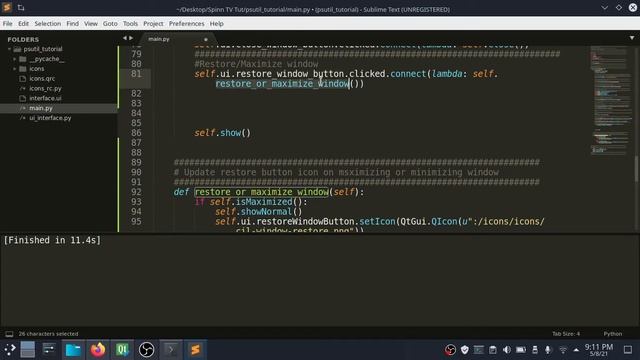This screenshot has width=640, height=360.
Task: Switch to the main.py editor tab
Action: click(159, 39)
